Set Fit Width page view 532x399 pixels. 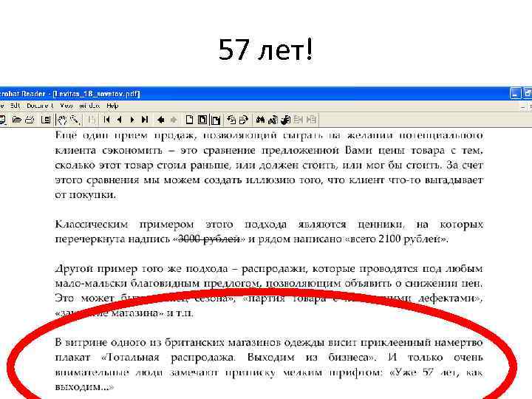pyautogui.click(x=216, y=120)
